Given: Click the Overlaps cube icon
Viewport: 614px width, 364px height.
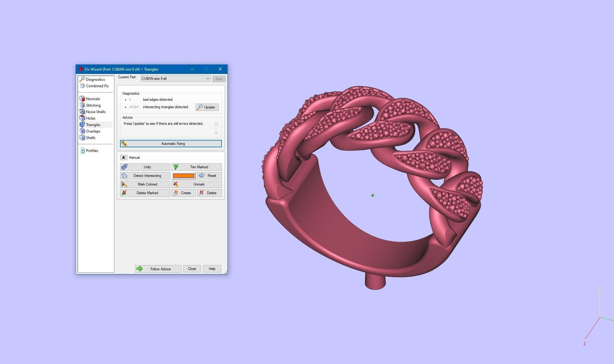Looking at the screenshot, I should point(82,131).
